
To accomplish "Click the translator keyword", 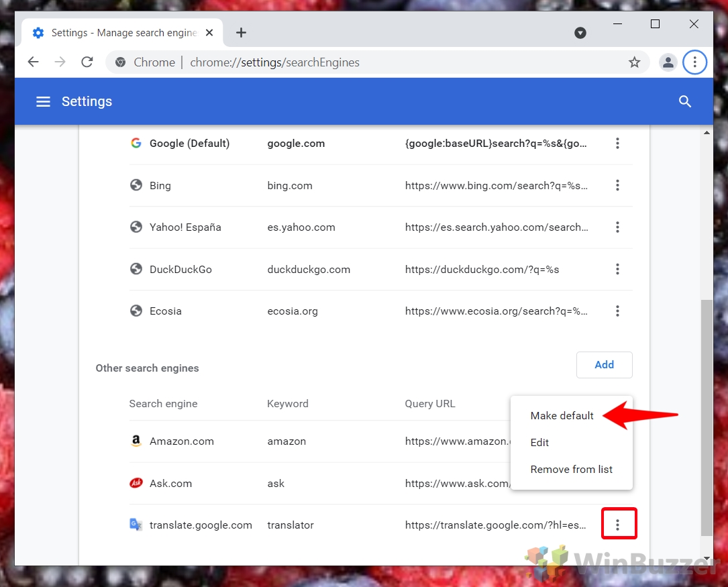I will (x=290, y=525).
